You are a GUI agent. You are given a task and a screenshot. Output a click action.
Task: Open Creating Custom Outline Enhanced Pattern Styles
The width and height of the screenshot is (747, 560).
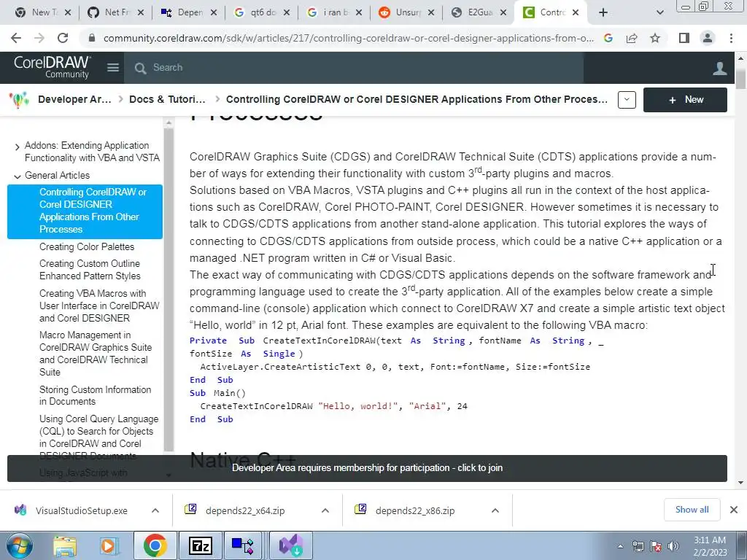(x=90, y=270)
